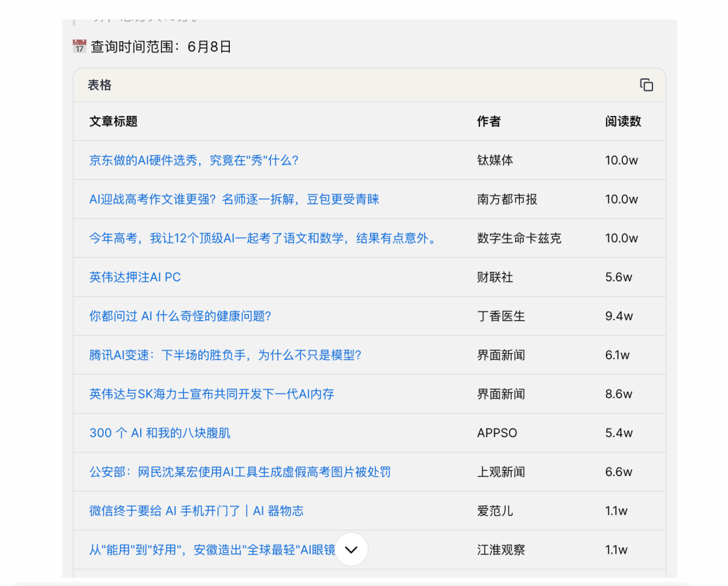The image size is (728, 586).
Task: Click the 作者 column header
Action: point(489,121)
